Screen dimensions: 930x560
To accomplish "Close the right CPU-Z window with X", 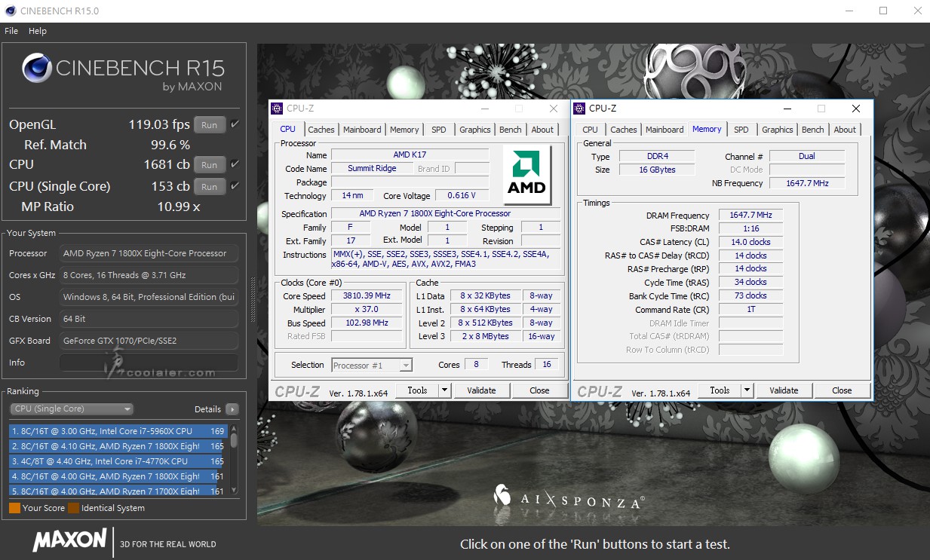I will point(856,109).
